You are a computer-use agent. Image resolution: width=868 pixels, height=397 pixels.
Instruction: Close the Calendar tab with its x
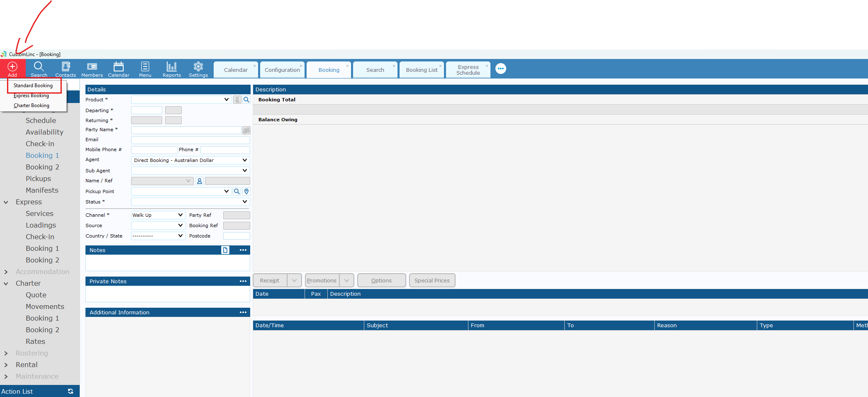coord(255,66)
